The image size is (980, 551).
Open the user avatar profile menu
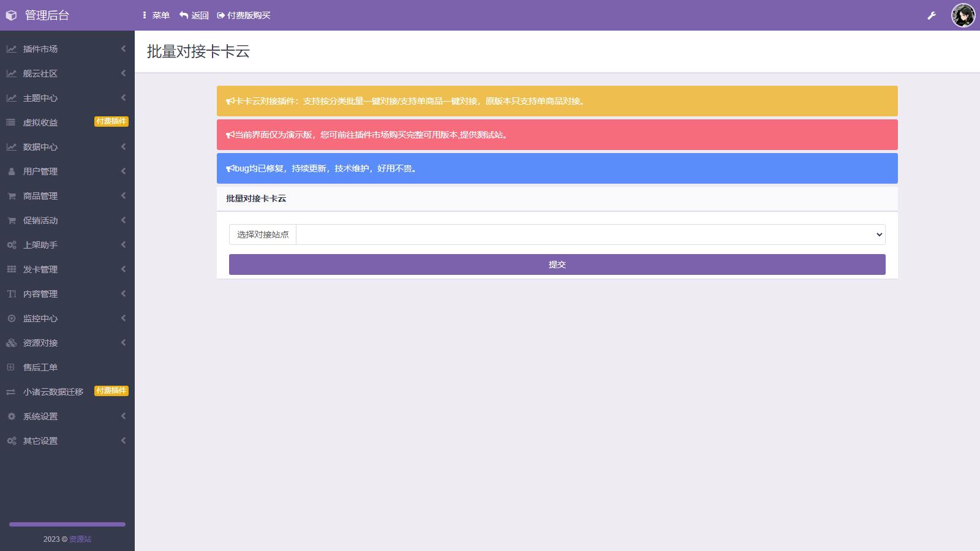pyautogui.click(x=962, y=15)
